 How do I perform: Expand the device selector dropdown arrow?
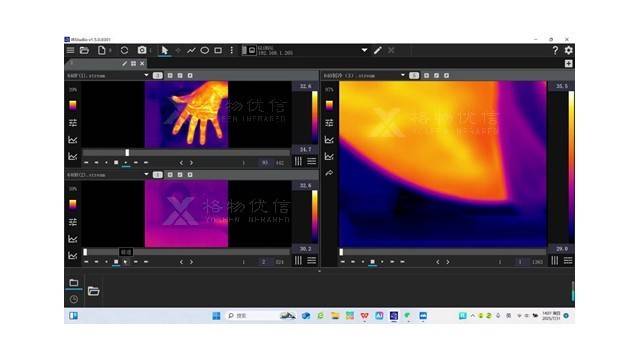pos(364,50)
